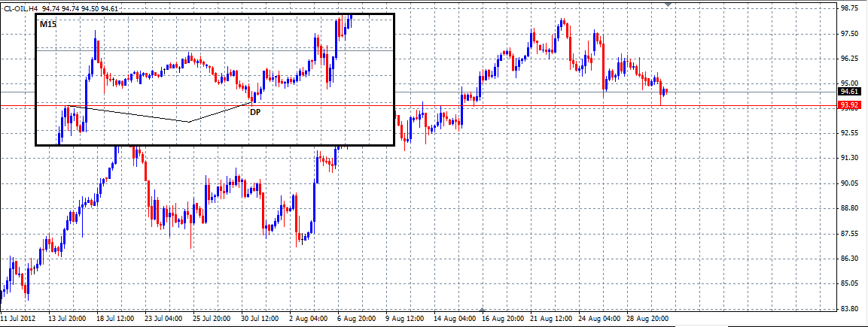This screenshot has height=327, width=868.
Task: Click the black 94.61 current price tag
Action: pyautogui.click(x=850, y=92)
